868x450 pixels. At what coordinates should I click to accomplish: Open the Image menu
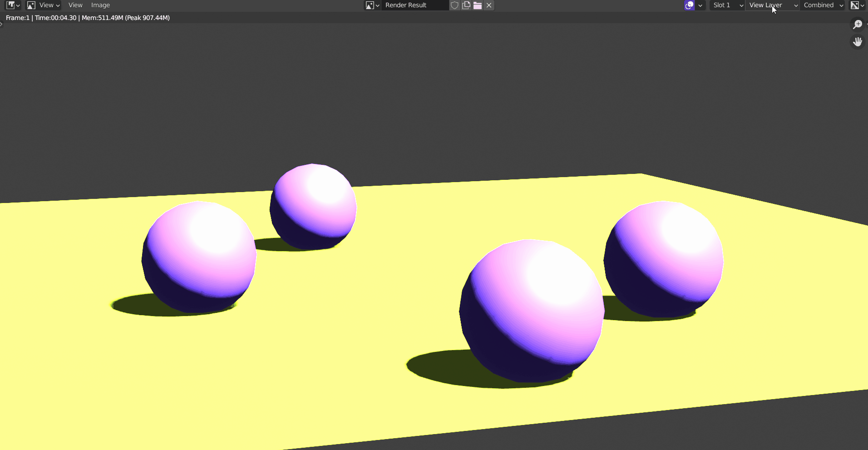[100, 5]
